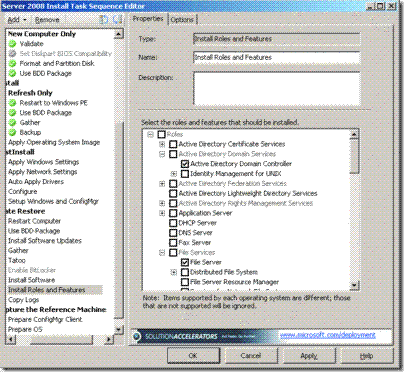Select the New Computer Only group
This screenshot has width=404, height=372.
42,34
